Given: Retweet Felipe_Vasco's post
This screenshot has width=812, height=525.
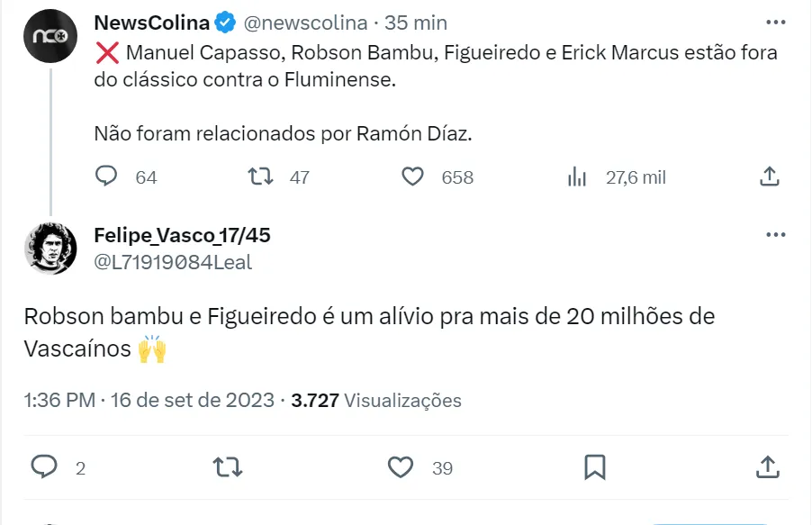Looking at the screenshot, I should click(x=226, y=466).
